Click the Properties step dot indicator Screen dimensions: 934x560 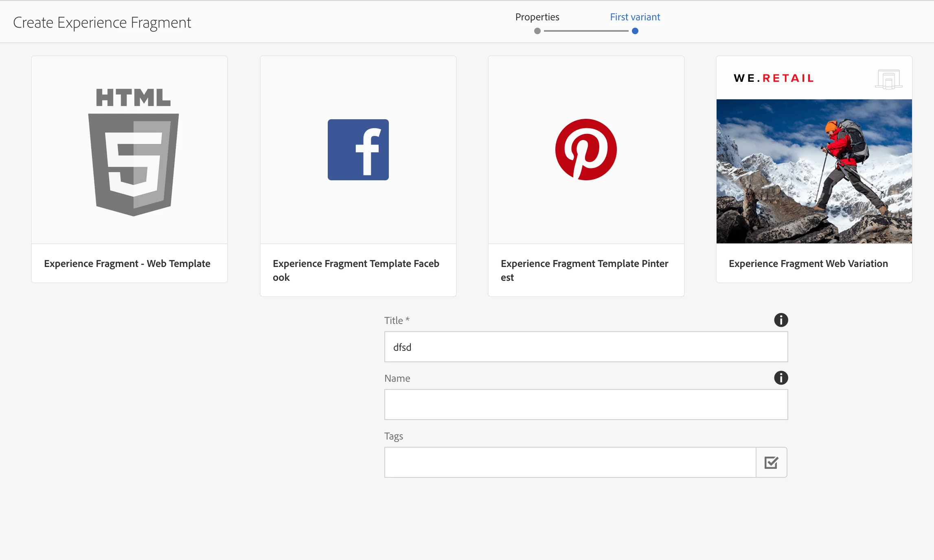pyautogui.click(x=537, y=31)
